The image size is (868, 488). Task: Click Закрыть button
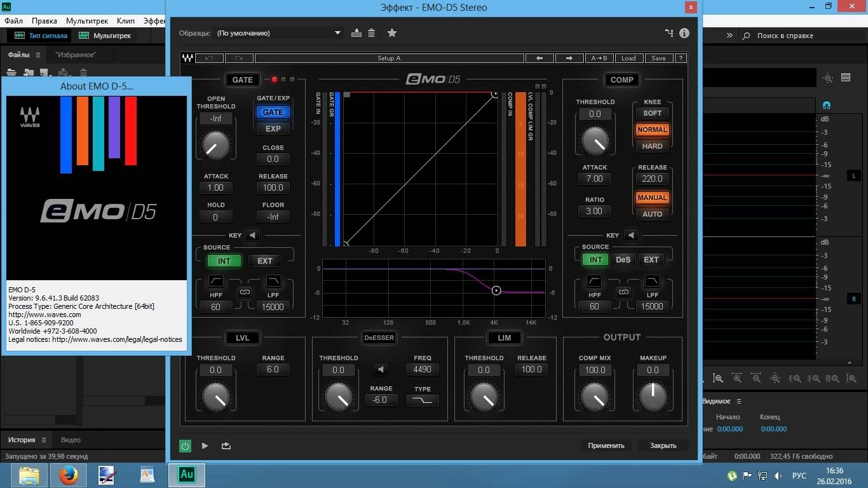[663, 445]
